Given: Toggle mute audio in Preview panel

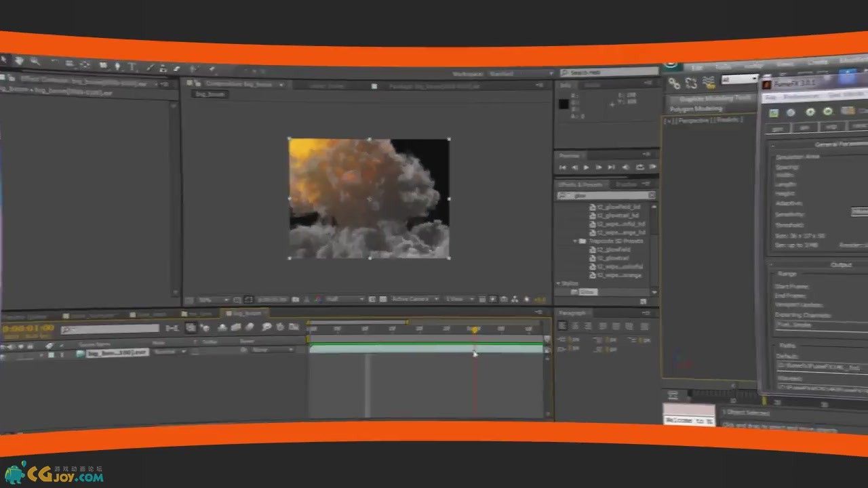Looking at the screenshot, I should point(625,167).
